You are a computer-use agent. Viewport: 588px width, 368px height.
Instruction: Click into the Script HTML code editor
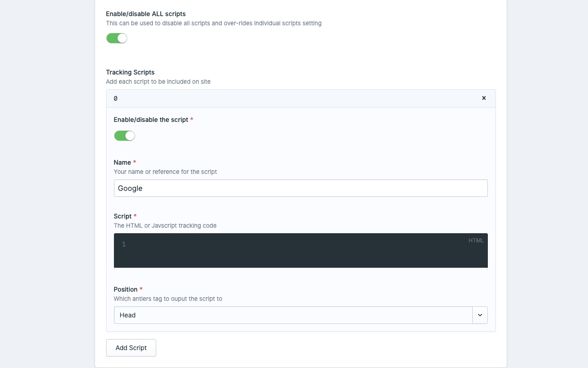(x=300, y=250)
